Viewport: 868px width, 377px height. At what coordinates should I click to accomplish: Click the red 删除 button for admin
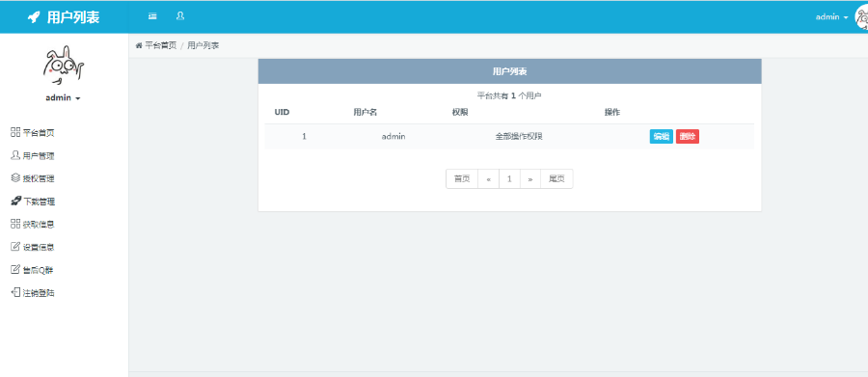(x=687, y=137)
